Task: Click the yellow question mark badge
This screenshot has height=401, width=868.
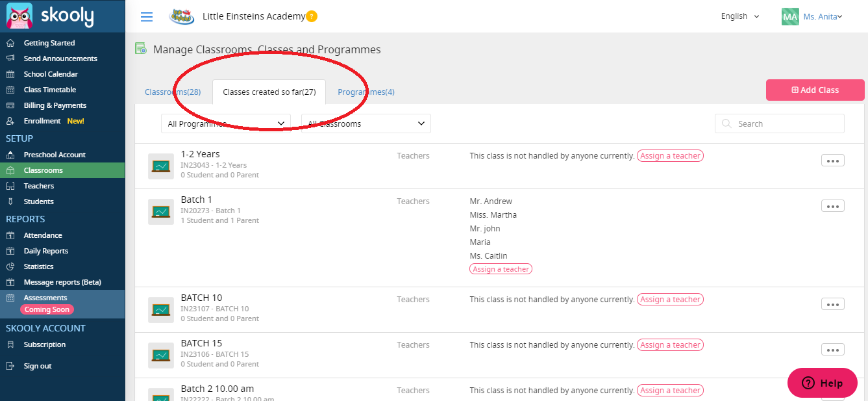Action: click(x=312, y=16)
